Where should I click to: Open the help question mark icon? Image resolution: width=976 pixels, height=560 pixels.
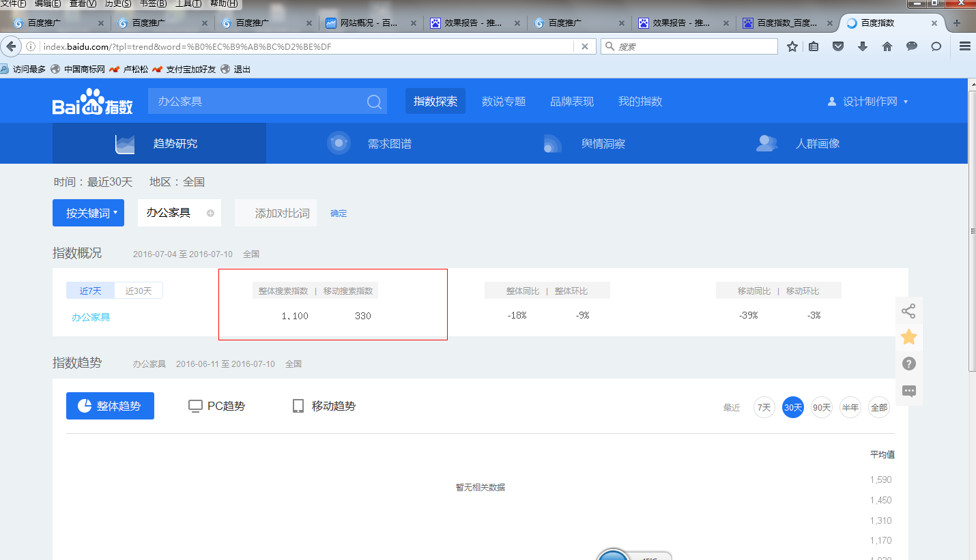tap(908, 364)
